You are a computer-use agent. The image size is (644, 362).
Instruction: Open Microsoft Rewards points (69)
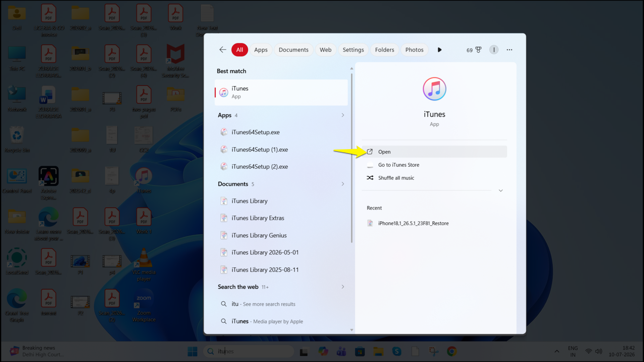(474, 50)
